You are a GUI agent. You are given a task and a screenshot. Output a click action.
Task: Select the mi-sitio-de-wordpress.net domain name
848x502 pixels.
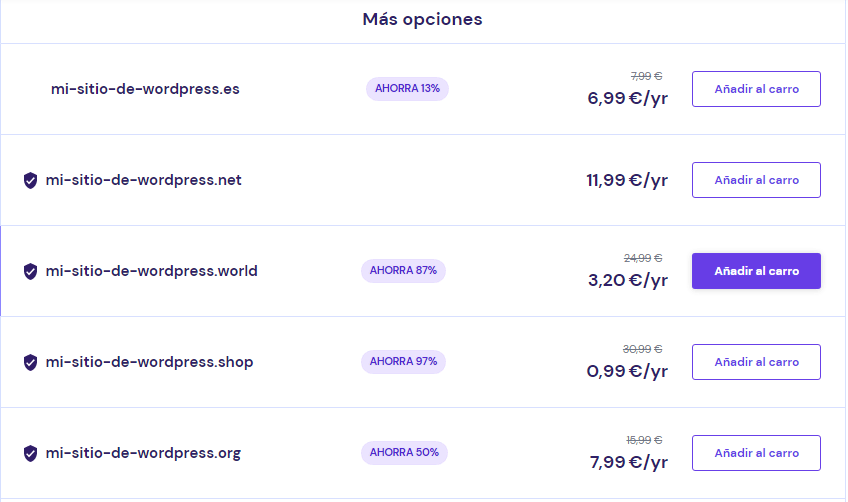144,180
